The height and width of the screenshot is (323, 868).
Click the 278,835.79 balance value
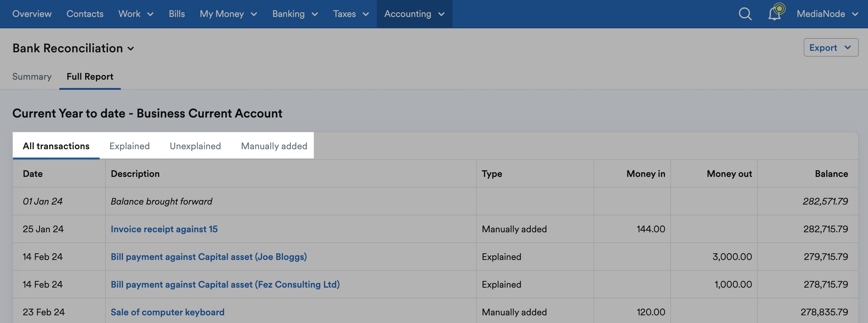coord(824,312)
